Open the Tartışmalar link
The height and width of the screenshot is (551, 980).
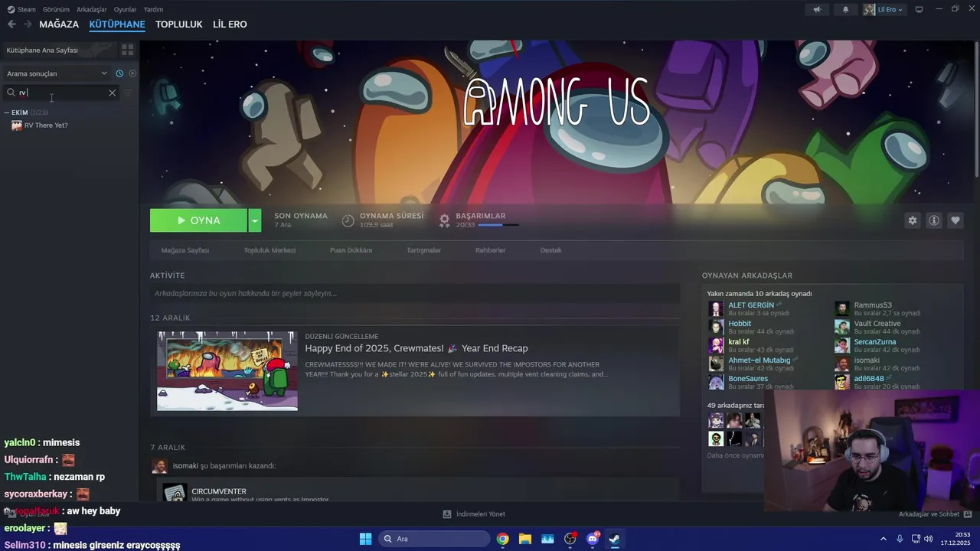tap(423, 250)
